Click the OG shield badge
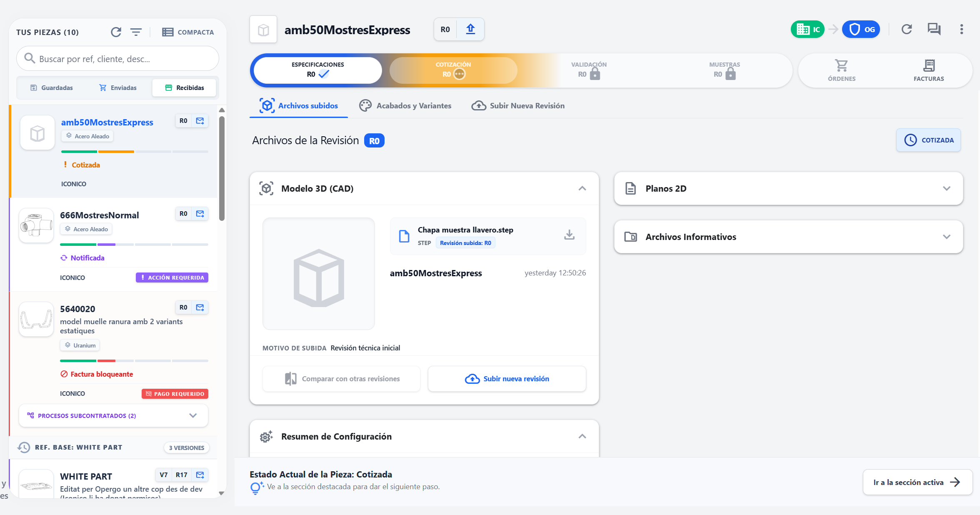 point(861,29)
